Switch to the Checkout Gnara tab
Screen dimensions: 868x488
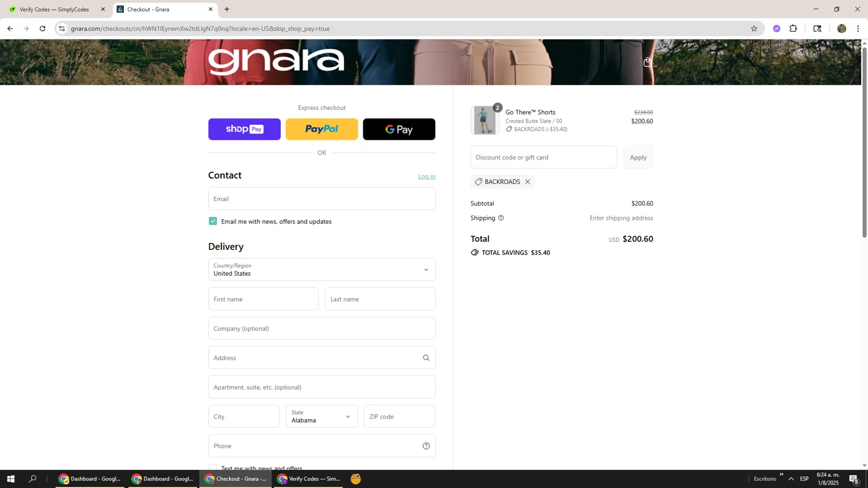click(165, 9)
